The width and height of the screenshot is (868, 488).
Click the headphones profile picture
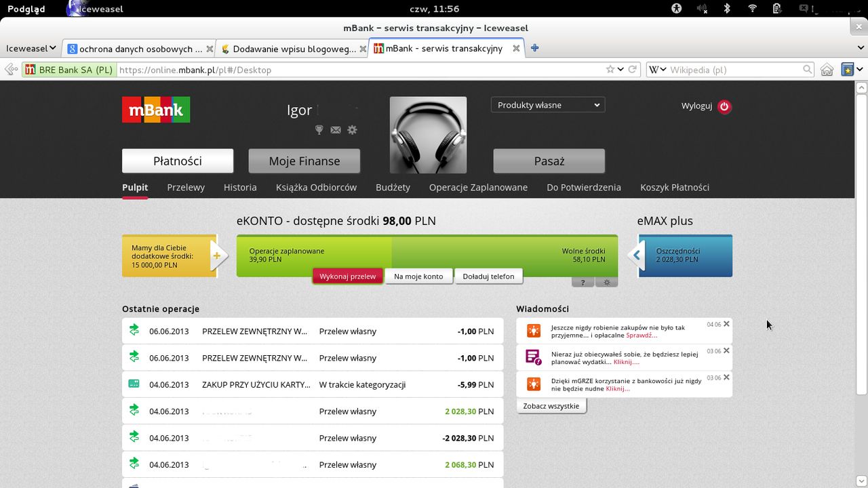click(428, 135)
